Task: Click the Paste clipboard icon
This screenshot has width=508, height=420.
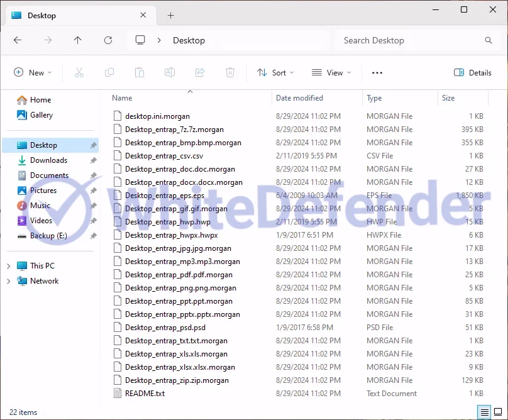Action: [x=140, y=73]
